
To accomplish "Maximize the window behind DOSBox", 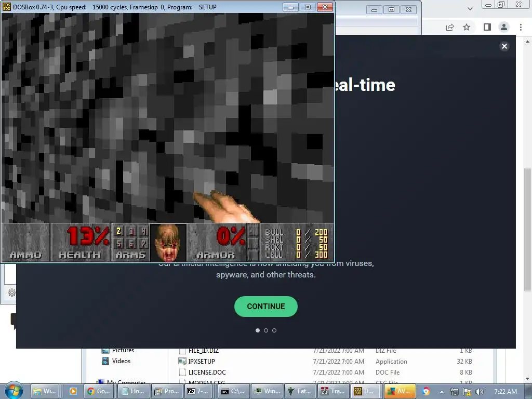I will click(x=391, y=10).
